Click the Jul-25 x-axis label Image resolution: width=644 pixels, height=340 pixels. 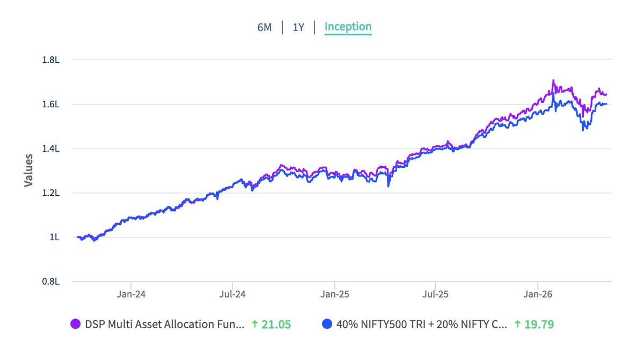(x=435, y=294)
